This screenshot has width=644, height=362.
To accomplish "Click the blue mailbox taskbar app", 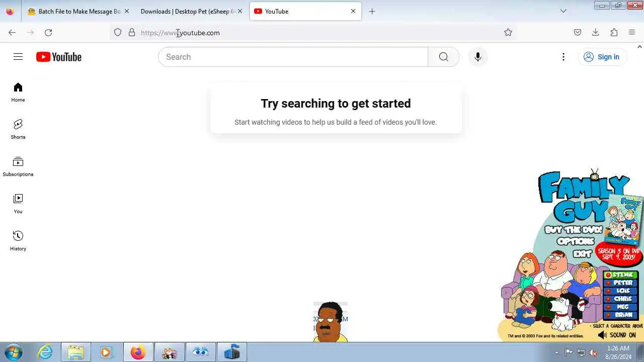I will pos(231,352).
